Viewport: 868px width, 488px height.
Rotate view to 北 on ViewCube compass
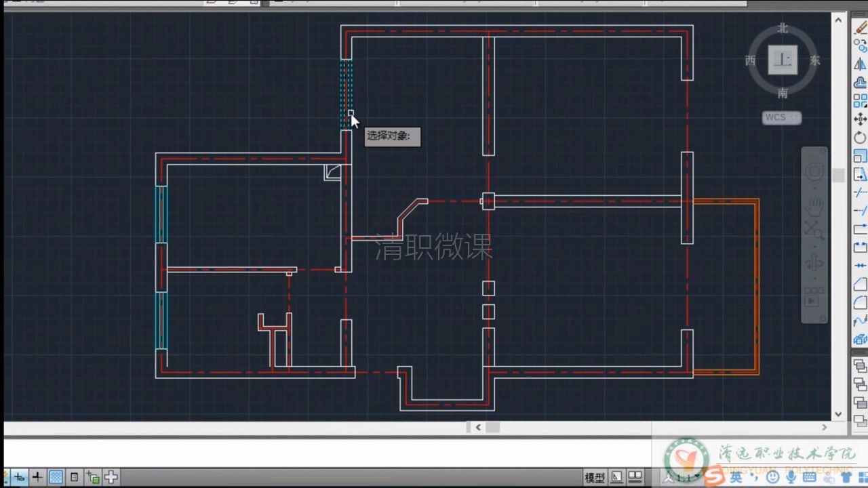[x=783, y=28]
